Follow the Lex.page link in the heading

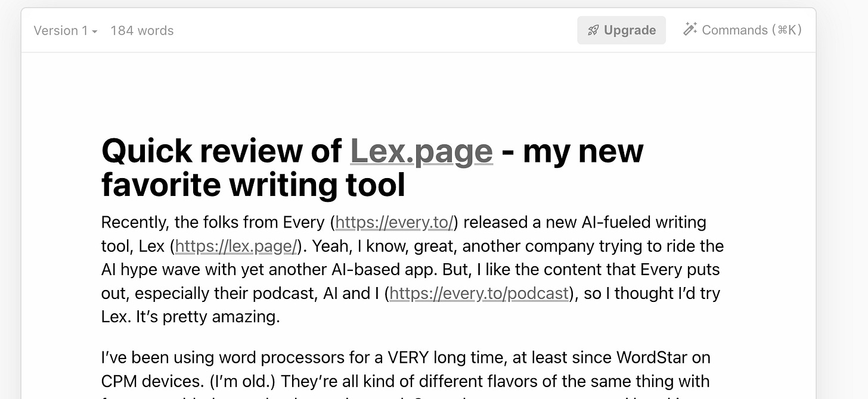[x=421, y=151]
